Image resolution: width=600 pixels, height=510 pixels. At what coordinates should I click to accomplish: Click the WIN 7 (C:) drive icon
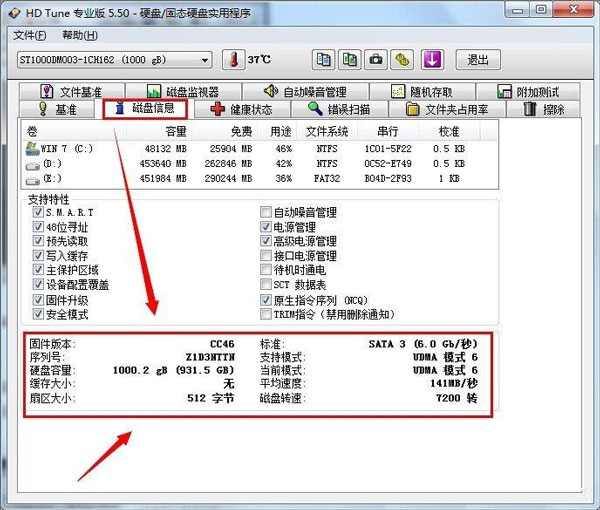33,148
